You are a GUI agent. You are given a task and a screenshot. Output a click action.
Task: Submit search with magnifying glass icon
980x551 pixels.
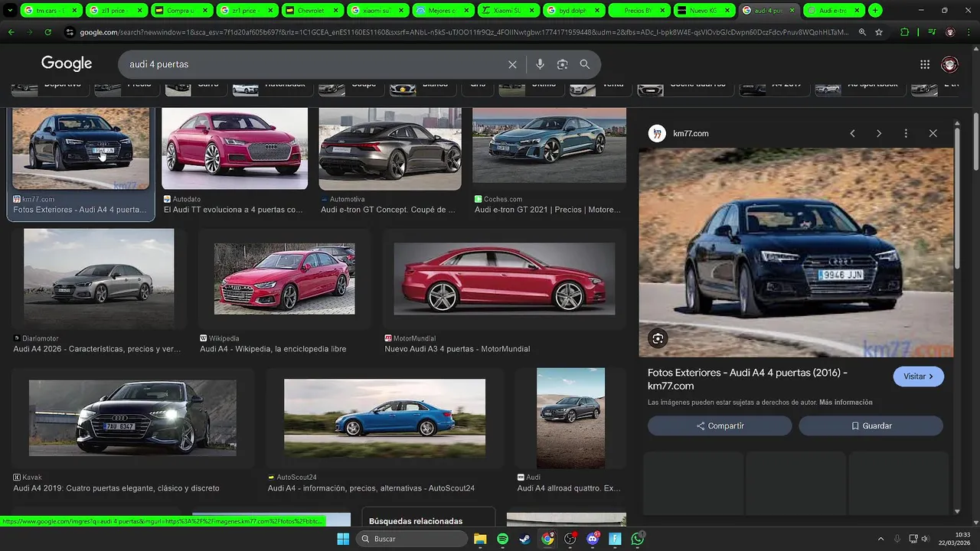click(585, 64)
